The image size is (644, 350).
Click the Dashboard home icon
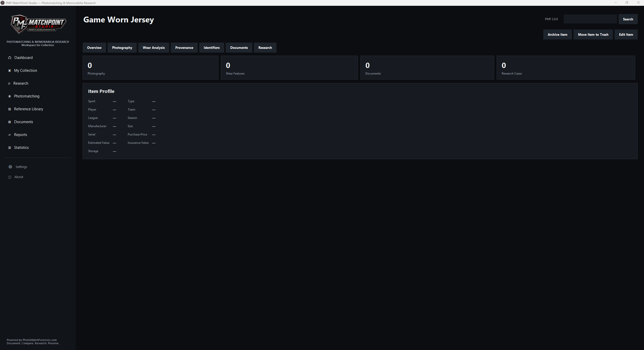[x=10, y=58]
